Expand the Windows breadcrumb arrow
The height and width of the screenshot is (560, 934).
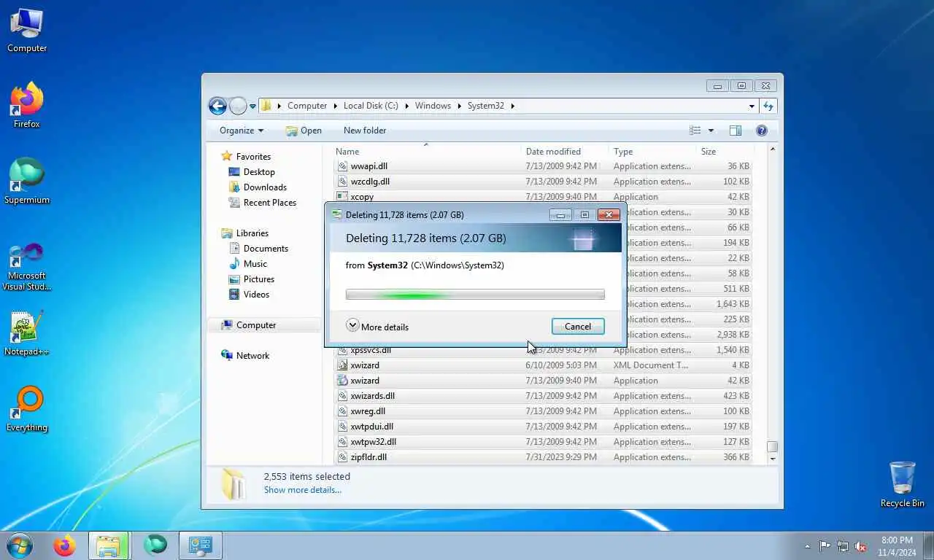tap(460, 106)
